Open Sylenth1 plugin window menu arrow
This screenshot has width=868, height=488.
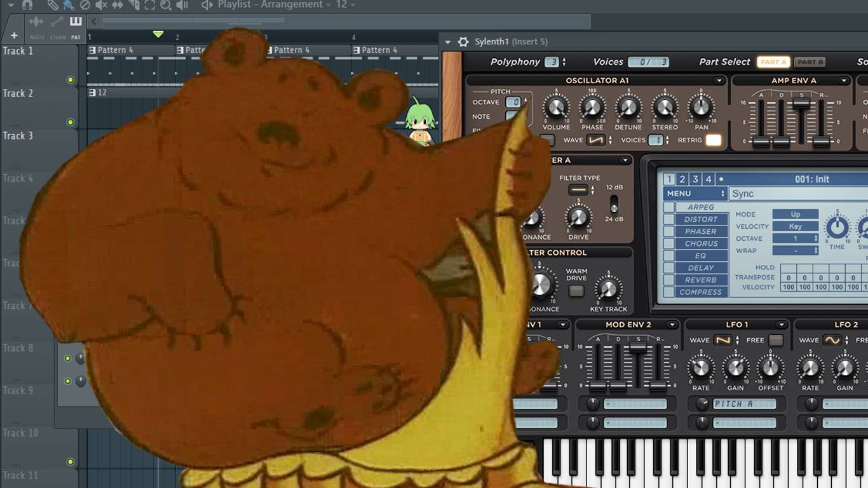(x=448, y=42)
